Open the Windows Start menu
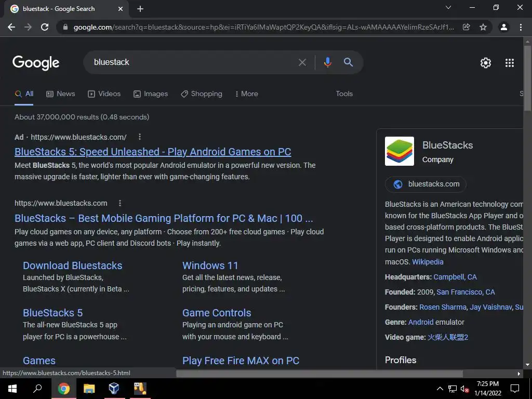The height and width of the screenshot is (399, 532). point(12,389)
